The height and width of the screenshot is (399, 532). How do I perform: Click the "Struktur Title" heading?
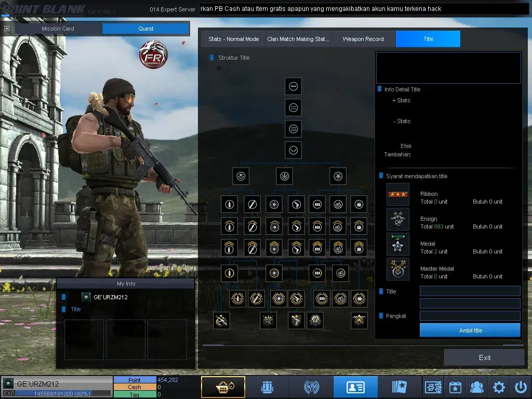click(x=234, y=58)
